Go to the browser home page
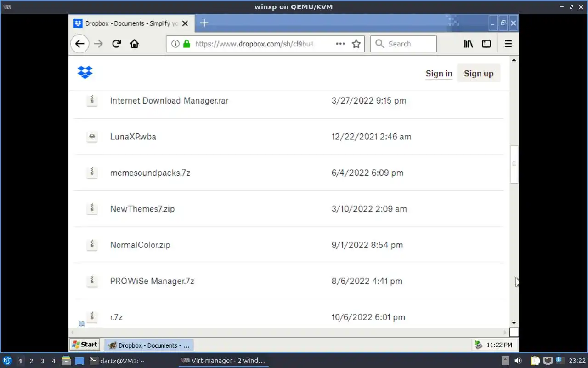The height and width of the screenshot is (368, 588). click(x=134, y=44)
